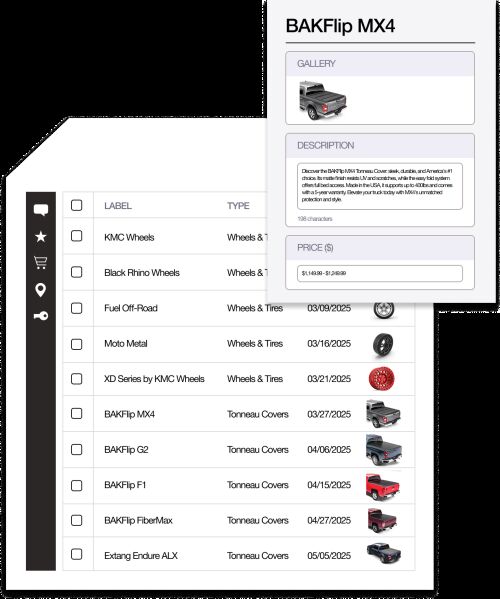Check the KMC Wheels row checkbox

click(x=77, y=236)
